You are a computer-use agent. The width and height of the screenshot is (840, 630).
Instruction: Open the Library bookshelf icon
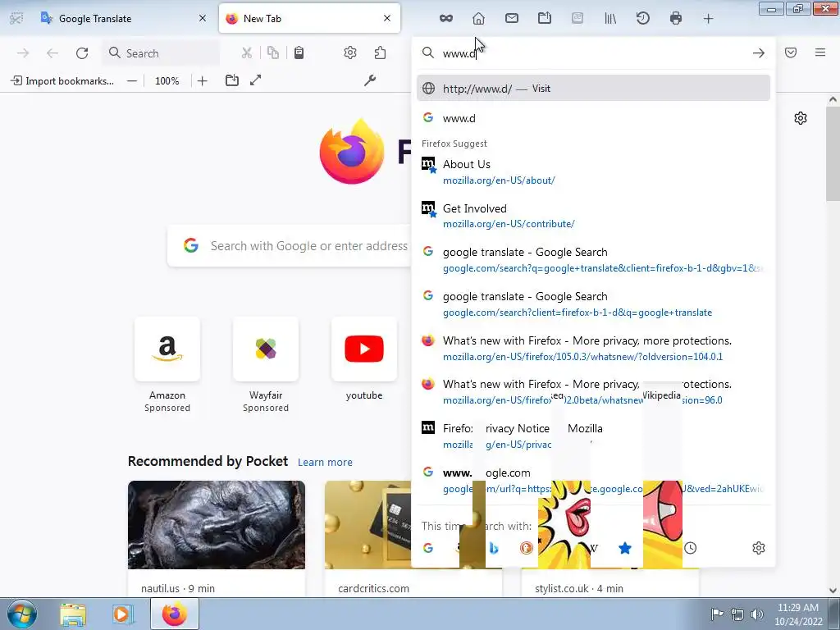coord(610,19)
